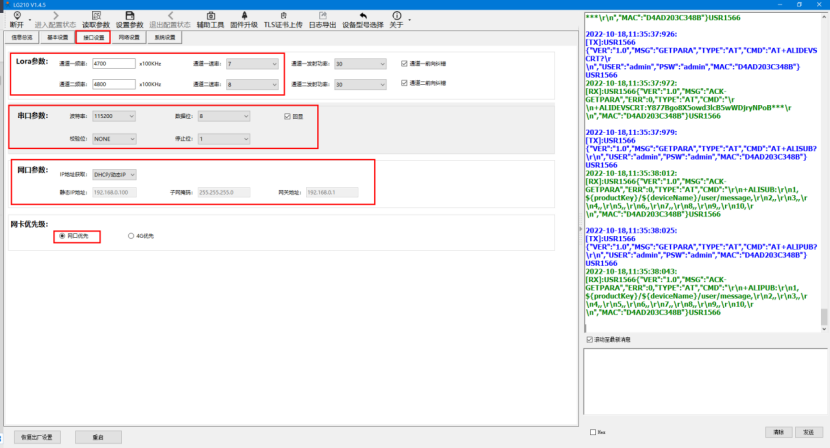Expand the IP地址获取 DHCP dropdown

pos(115,175)
